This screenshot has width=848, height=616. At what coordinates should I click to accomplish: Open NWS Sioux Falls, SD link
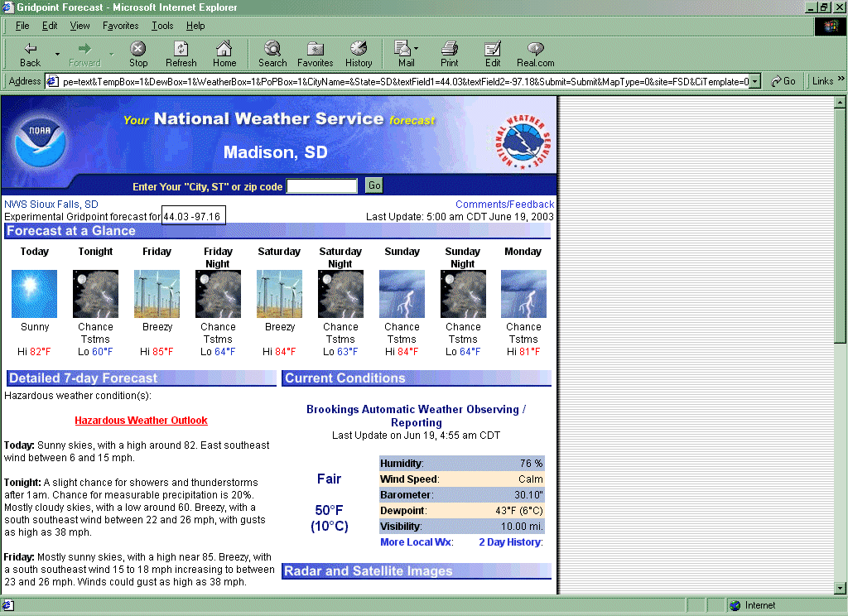[51, 204]
